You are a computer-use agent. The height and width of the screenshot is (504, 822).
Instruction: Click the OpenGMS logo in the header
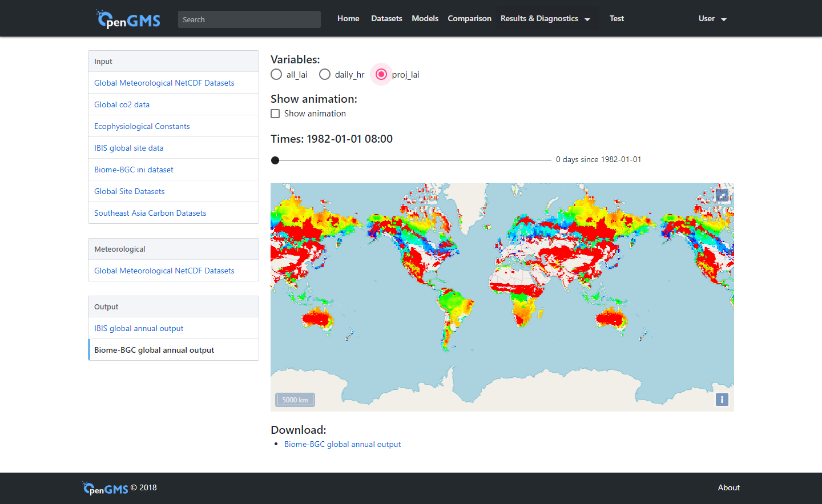[x=128, y=18]
